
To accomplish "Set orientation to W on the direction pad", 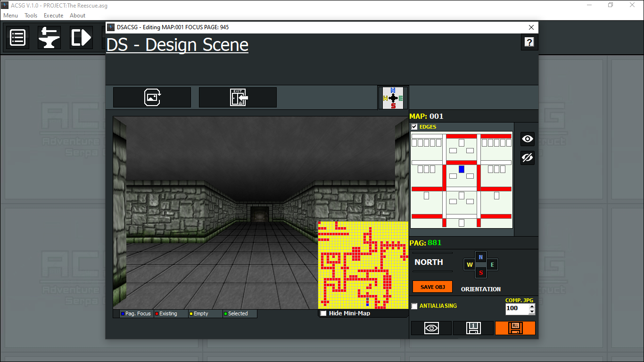I will coord(470,265).
